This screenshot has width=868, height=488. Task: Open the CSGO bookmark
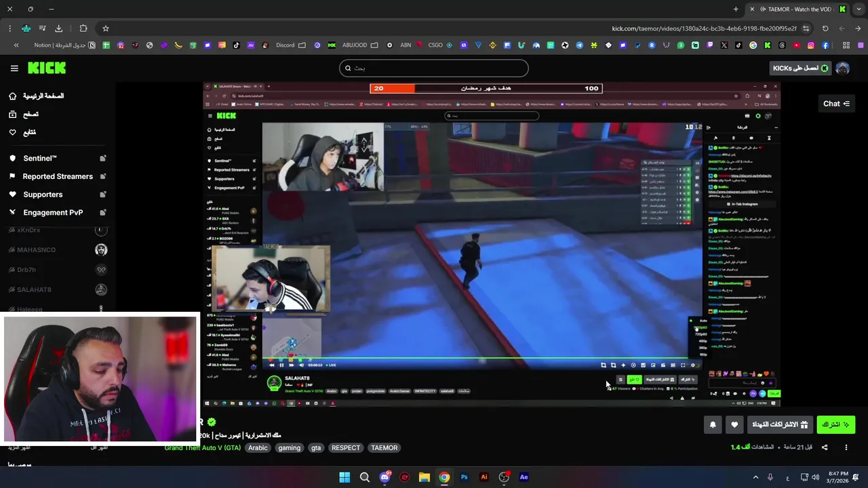point(440,45)
